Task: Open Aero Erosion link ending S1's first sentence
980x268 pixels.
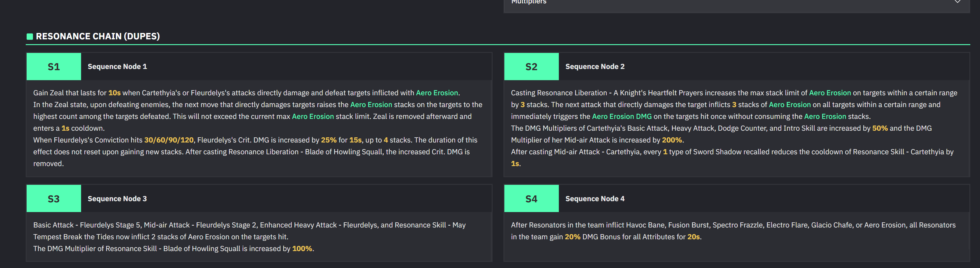Action: tap(437, 93)
